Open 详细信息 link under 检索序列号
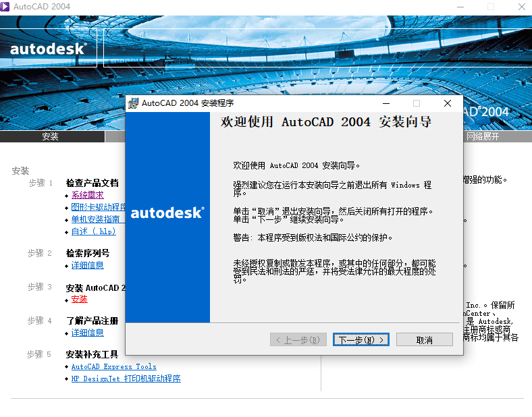This screenshot has height=417, width=532. pyautogui.click(x=88, y=265)
